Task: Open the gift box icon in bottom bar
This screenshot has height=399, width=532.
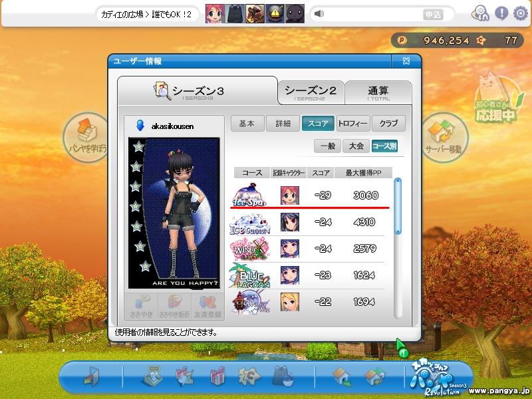Action: (217, 376)
